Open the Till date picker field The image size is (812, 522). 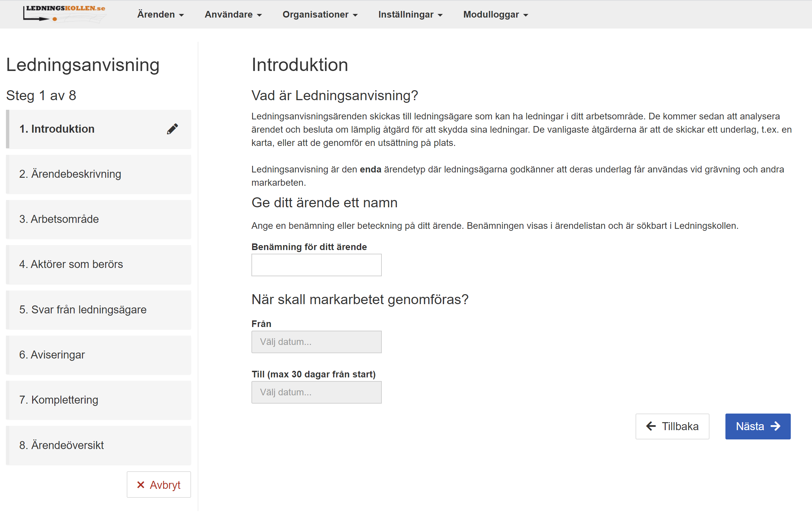[316, 392]
